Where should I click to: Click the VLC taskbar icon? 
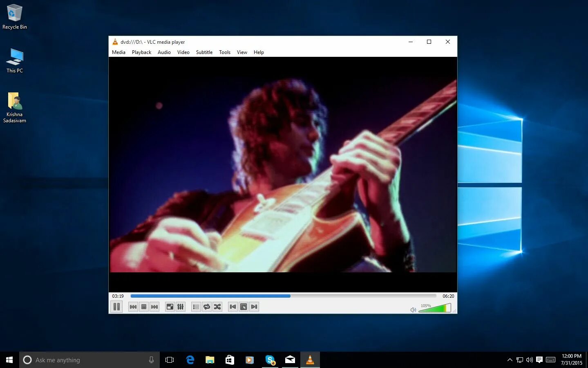[x=310, y=360]
